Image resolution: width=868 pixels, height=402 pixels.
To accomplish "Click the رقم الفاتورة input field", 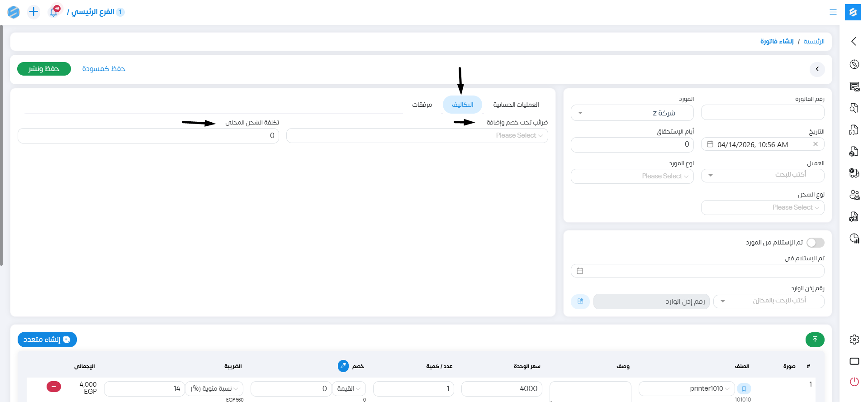I will (763, 112).
